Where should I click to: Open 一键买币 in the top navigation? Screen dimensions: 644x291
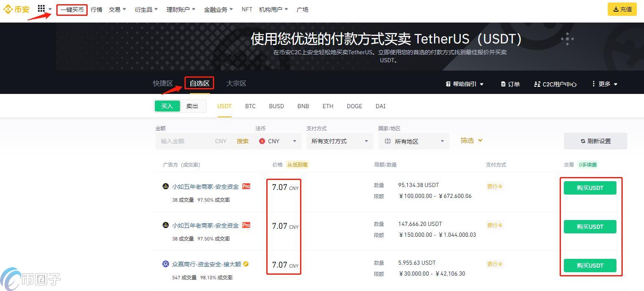pos(72,10)
